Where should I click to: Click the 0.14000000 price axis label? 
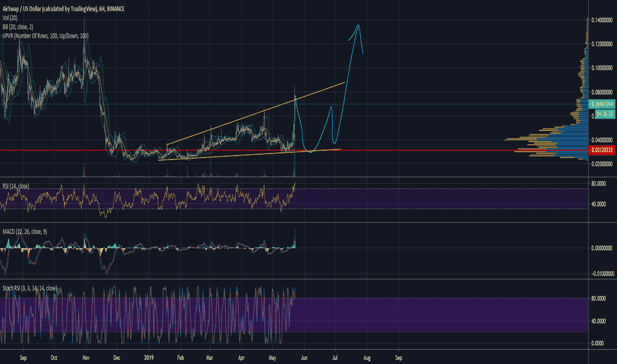tap(602, 20)
